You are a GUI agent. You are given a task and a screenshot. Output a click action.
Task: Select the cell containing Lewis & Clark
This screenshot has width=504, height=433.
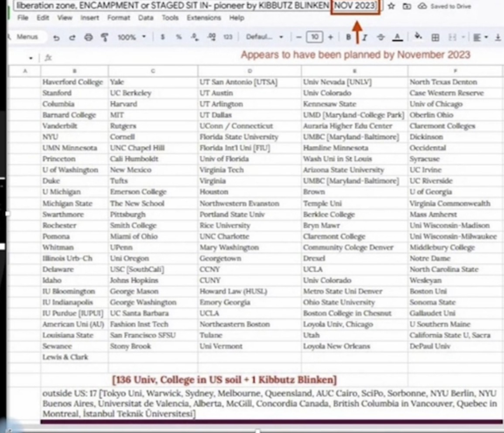(x=75, y=357)
